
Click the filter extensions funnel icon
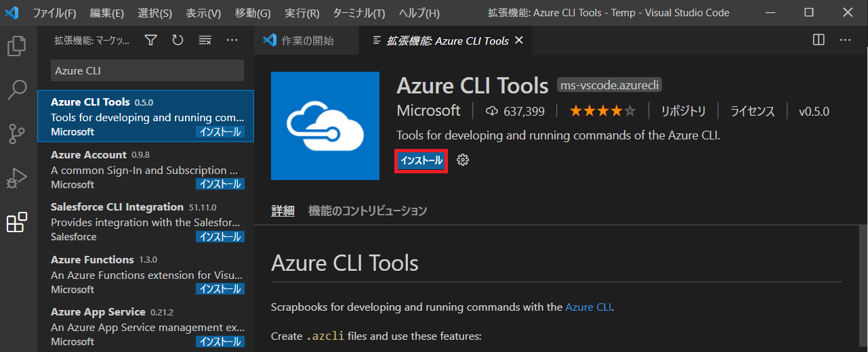point(151,41)
